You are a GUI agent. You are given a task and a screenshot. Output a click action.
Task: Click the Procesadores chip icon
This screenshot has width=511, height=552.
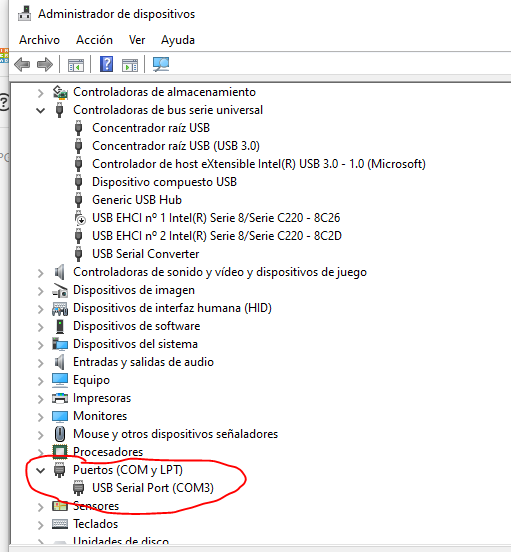pyautogui.click(x=60, y=452)
